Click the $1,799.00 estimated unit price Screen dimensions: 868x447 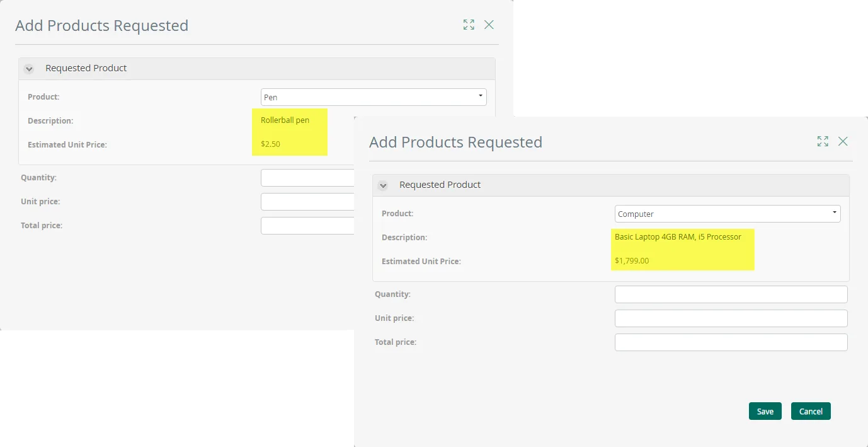pyautogui.click(x=632, y=260)
